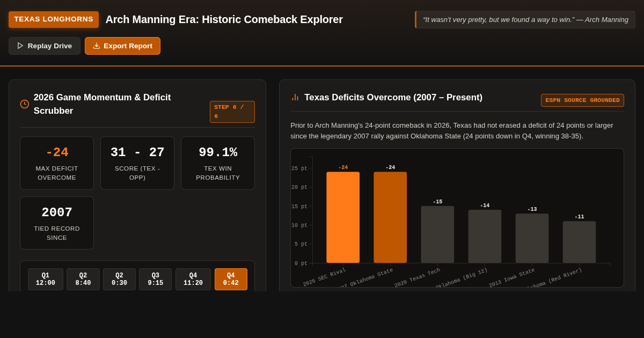This screenshot has height=338, width=644.
Task: Jump to the Q3 9:15 step
Action: 156,280
